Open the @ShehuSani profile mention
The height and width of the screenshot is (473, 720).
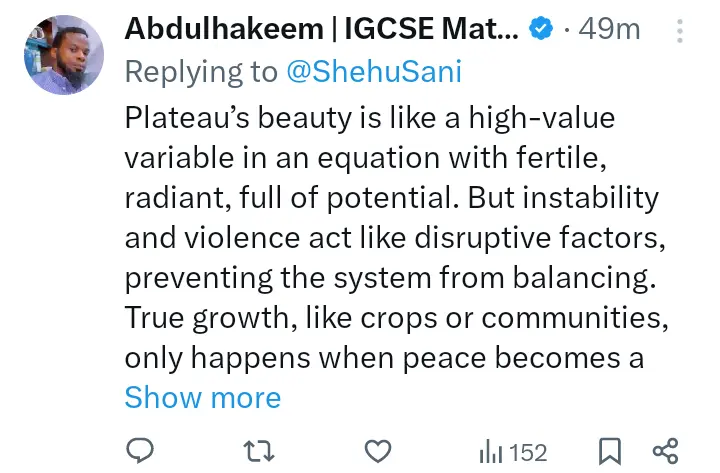(x=374, y=73)
